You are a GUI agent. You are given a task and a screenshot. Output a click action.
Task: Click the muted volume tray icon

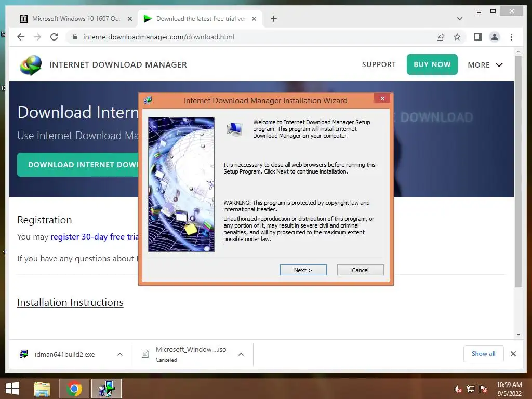458,389
